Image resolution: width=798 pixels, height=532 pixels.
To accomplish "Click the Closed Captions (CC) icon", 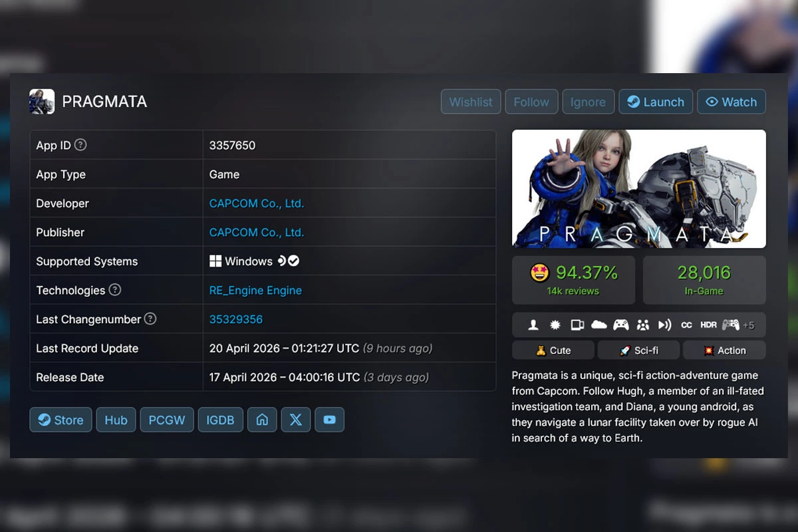I will coord(687,325).
